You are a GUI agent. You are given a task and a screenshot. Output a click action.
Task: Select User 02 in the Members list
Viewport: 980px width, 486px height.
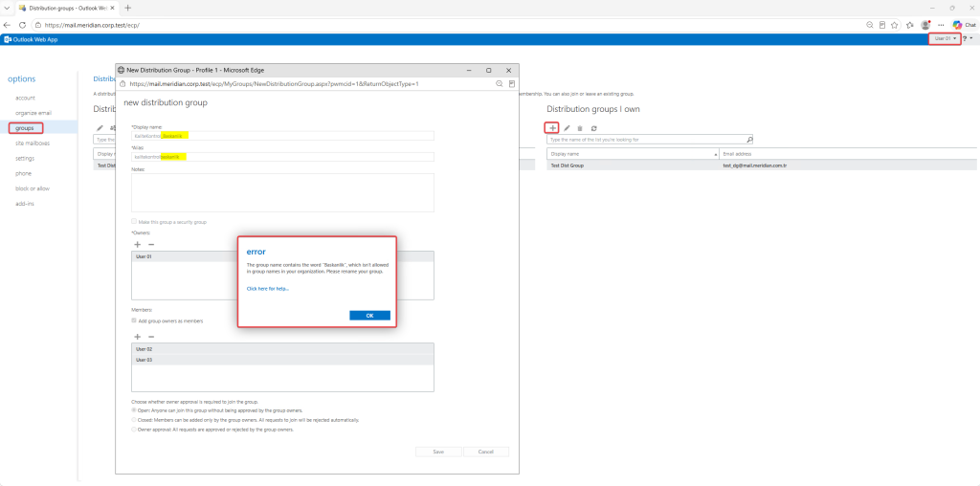click(282, 348)
